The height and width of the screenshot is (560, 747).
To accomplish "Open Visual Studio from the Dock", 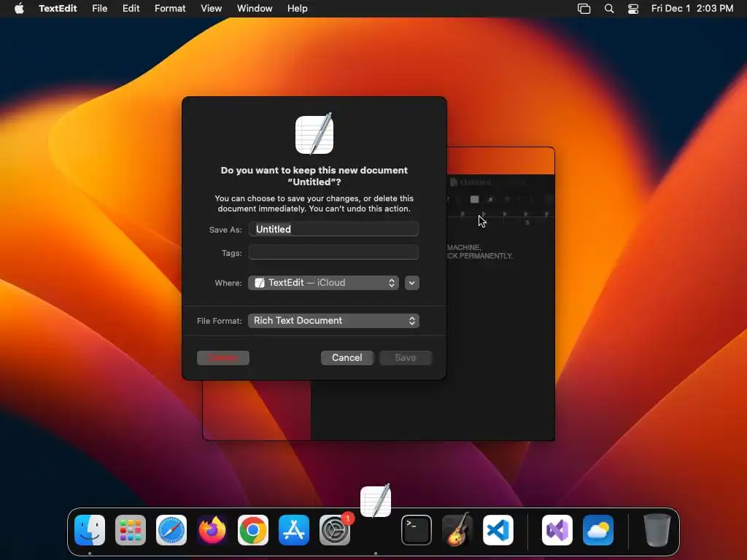I will point(557,530).
